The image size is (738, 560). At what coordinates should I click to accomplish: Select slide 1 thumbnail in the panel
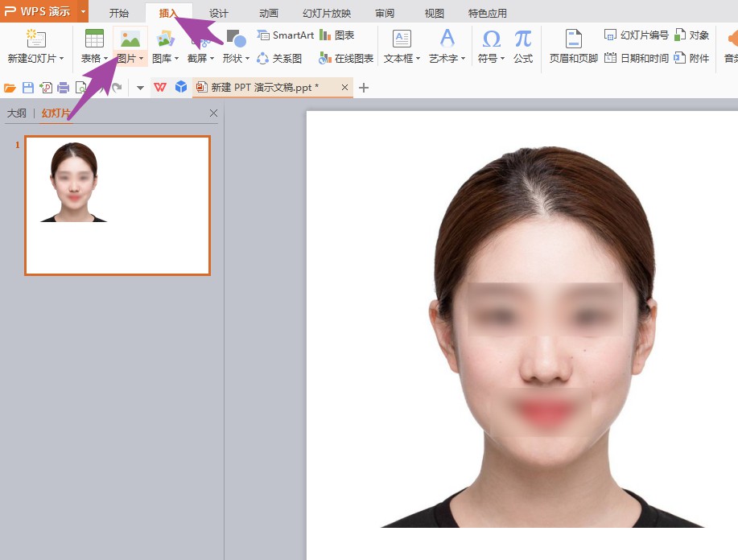pyautogui.click(x=118, y=205)
